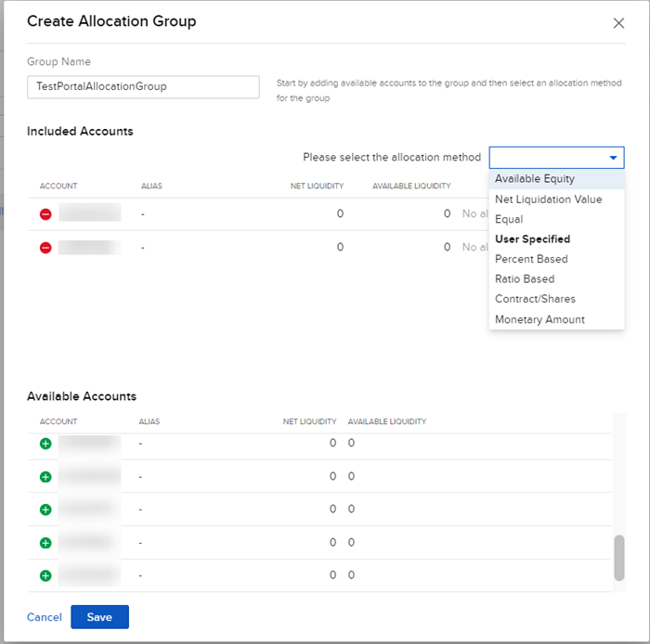This screenshot has width=650, height=644.
Task: Click Included Accounts ALIAS column header
Action: [x=151, y=186]
